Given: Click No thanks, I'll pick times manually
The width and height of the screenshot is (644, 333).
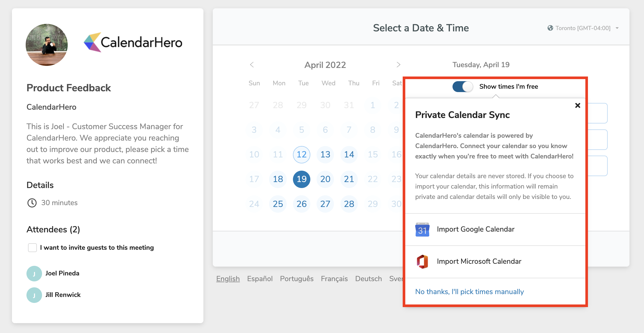Looking at the screenshot, I should pos(469,292).
